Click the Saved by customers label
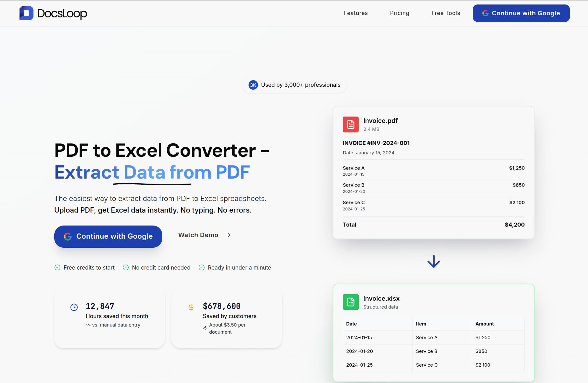The width and height of the screenshot is (588, 383). point(230,316)
